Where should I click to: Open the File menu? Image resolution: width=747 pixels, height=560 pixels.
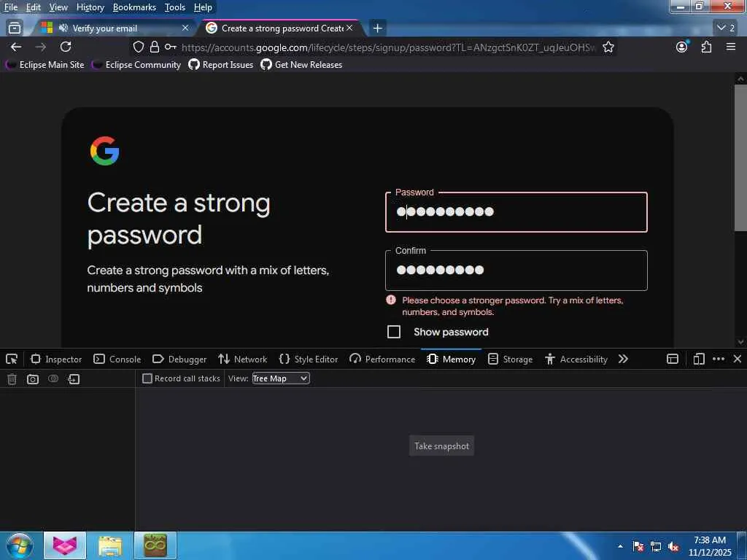(x=10, y=7)
